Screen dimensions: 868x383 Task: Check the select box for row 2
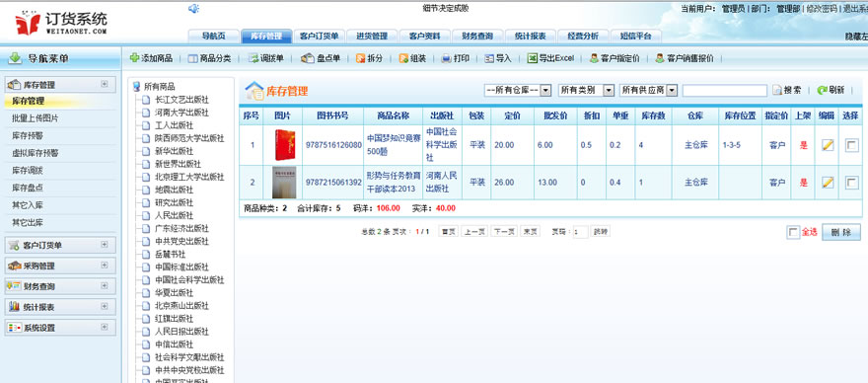852,183
